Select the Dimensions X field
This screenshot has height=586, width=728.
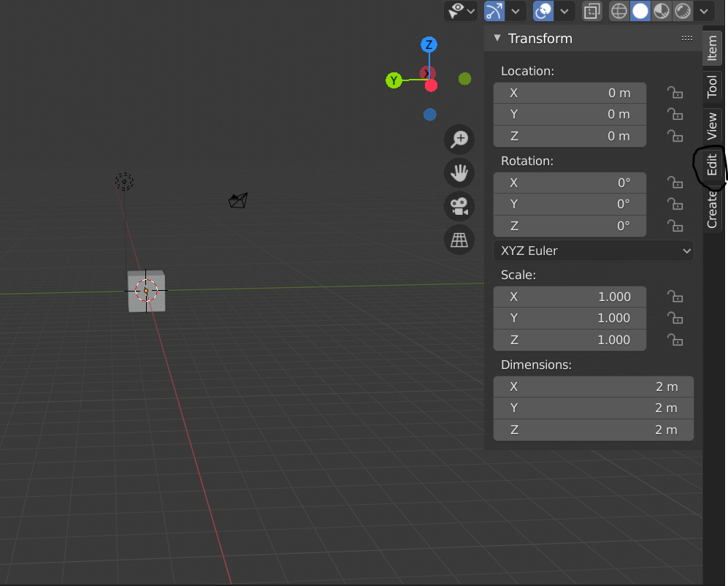pyautogui.click(x=594, y=387)
